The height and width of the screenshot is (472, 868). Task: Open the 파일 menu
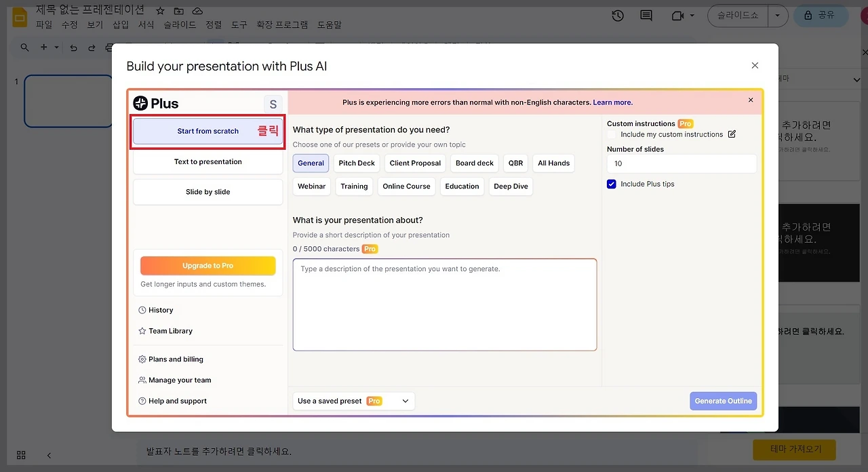(x=44, y=24)
